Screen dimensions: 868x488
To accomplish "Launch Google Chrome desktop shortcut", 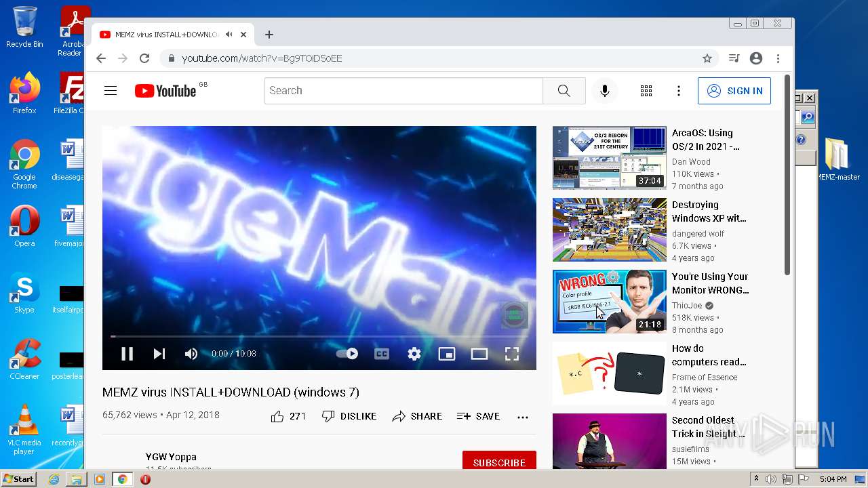I will coord(24,164).
